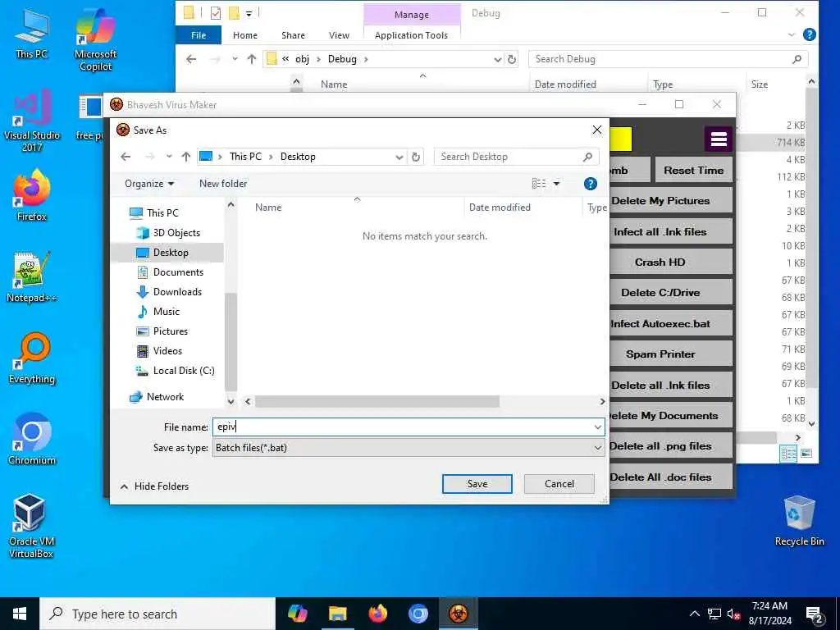Click search magnifier in Search Desktop box
The height and width of the screenshot is (630, 840).
[587, 157]
